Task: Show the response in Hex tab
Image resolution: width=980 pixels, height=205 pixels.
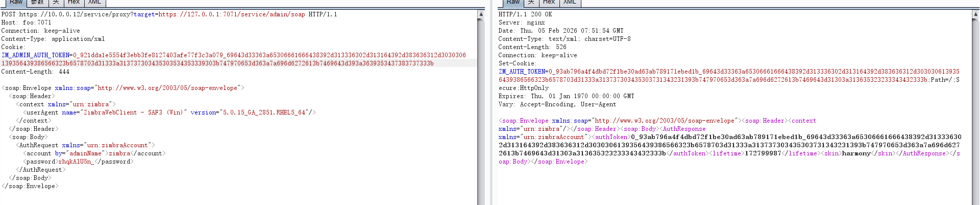Action: [549, 3]
